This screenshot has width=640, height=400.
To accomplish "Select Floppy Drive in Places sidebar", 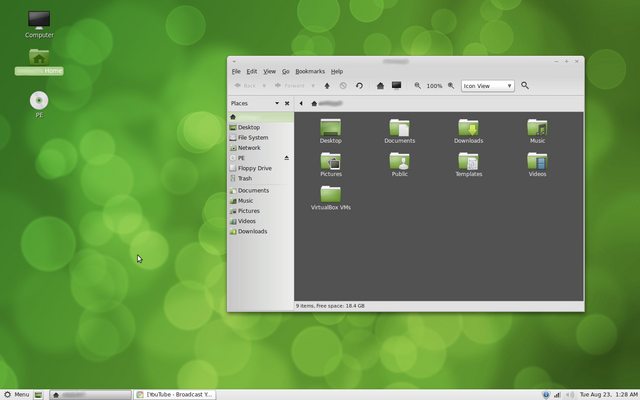I will (260, 168).
